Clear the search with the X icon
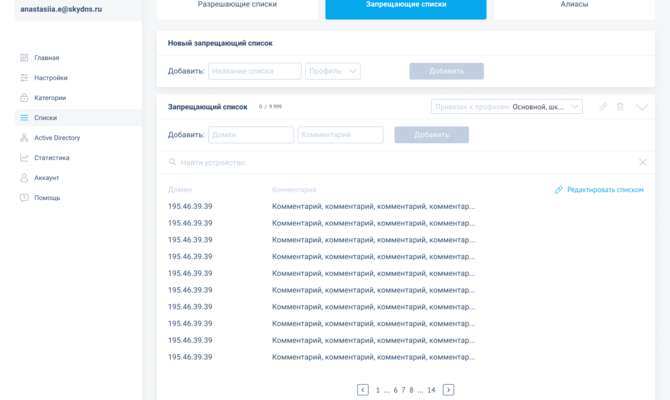Screen dimensions: 670x400 pos(643,162)
